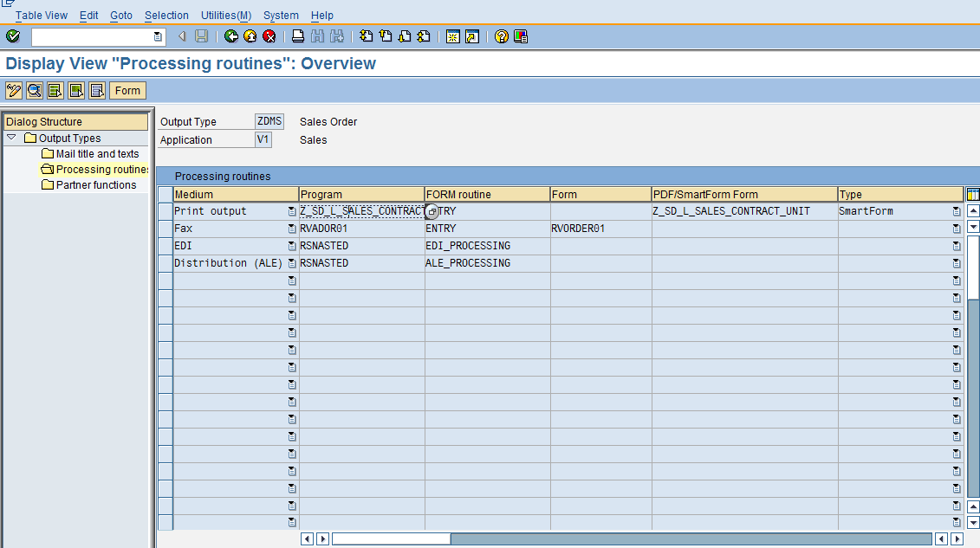980x548 pixels.
Task: Select the Print output row's Medium dropdown
Action: point(291,210)
